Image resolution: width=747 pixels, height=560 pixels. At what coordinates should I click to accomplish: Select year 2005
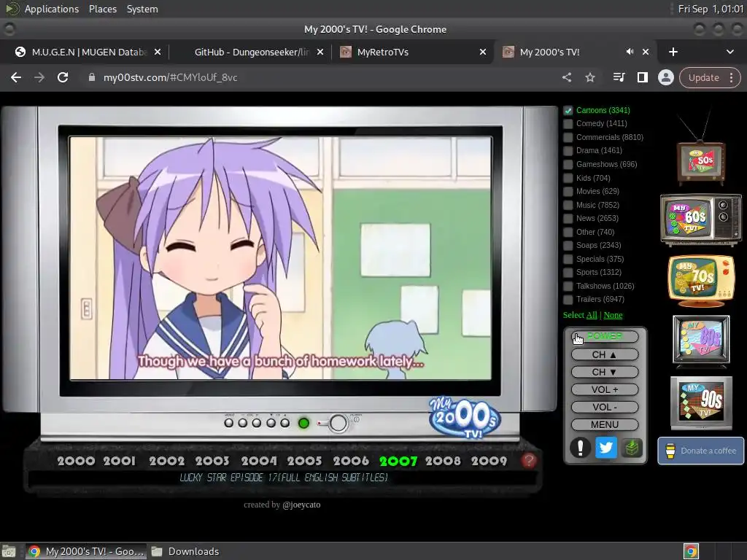(x=304, y=461)
